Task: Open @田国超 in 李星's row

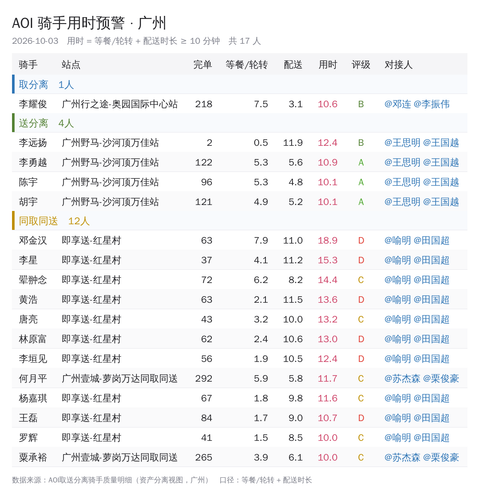Action: 432,260
